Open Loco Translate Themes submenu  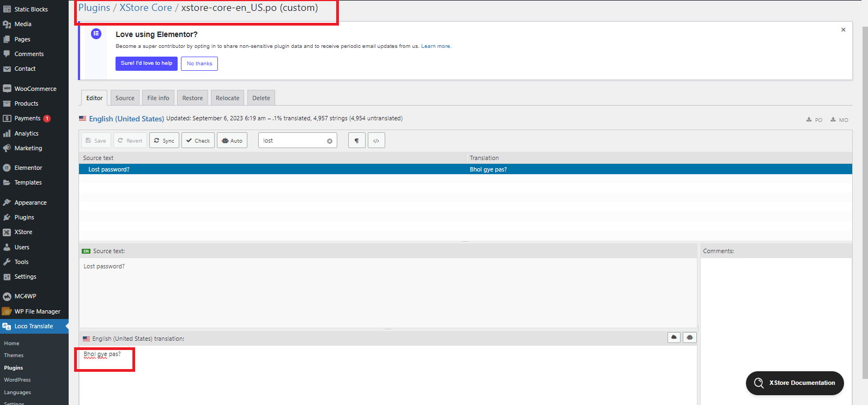(14, 355)
